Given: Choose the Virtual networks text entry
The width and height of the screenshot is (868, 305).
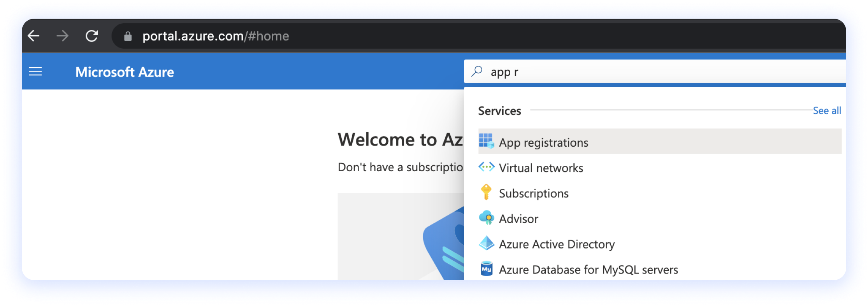Looking at the screenshot, I should (x=541, y=168).
